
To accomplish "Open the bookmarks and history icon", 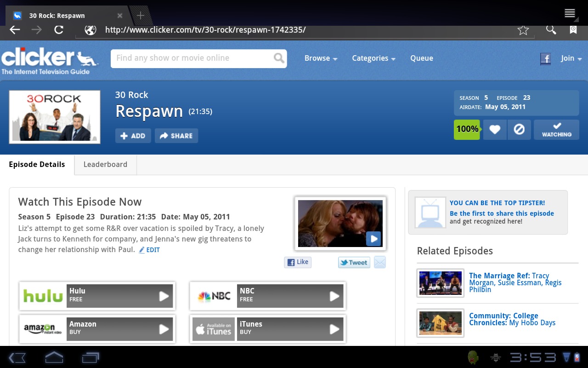I will (573, 30).
